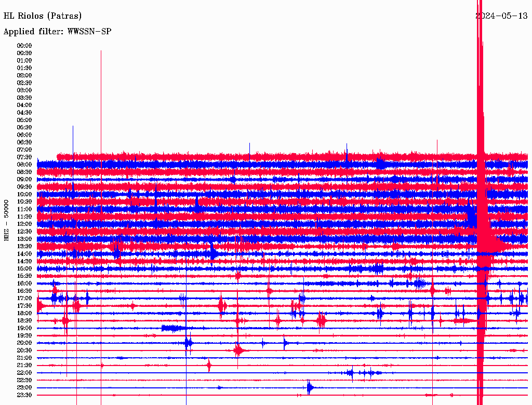Select the 17:00 time label
The image size is (532, 405).
(24, 299)
